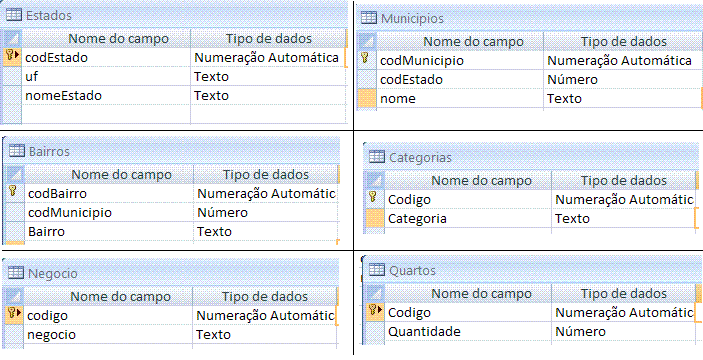Viewport: 703px width, 360px height.
Task: Click the Bairros table icon
Action: click(x=16, y=151)
